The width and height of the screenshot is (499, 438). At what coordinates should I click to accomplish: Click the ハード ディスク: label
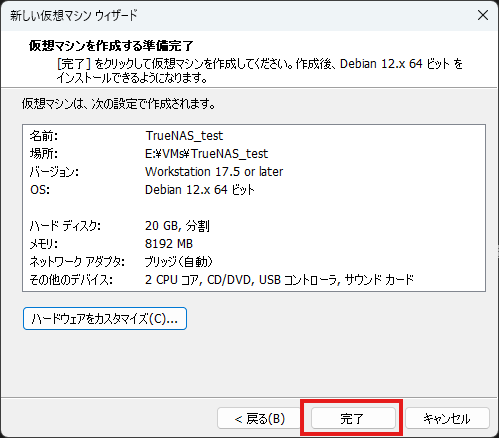(x=65, y=226)
